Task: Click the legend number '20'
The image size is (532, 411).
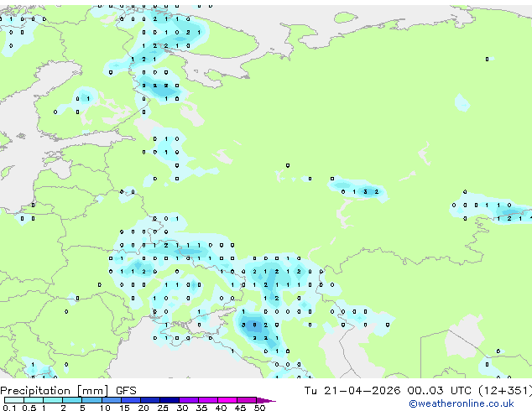Action: [143, 408]
